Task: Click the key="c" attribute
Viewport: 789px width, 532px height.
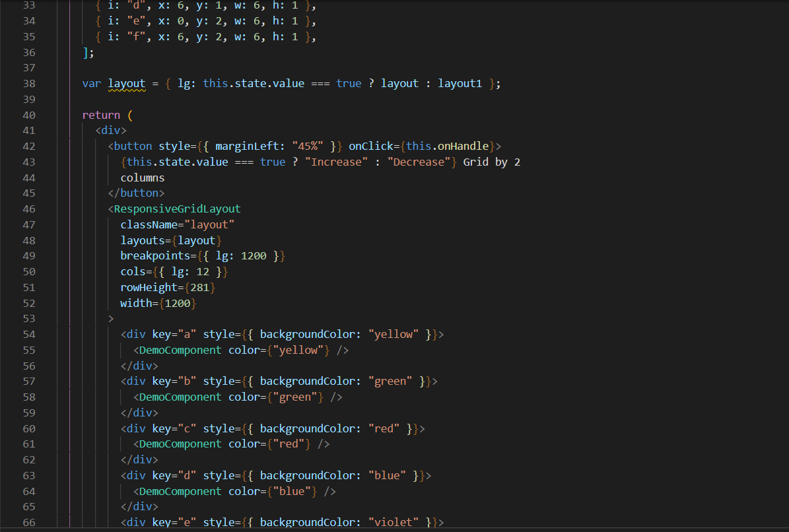Action: coord(173,428)
